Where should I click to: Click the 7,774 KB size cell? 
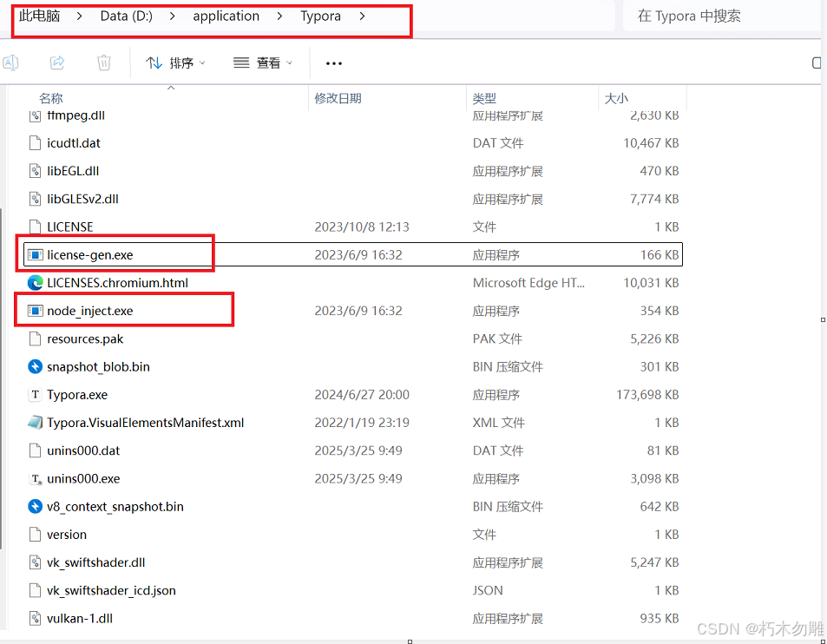(x=654, y=199)
